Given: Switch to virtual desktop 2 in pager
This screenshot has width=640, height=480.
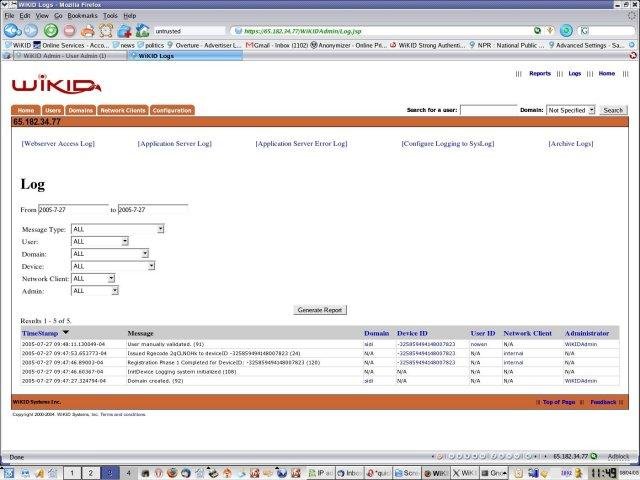Looking at the screenshot, I should point(90,473).
